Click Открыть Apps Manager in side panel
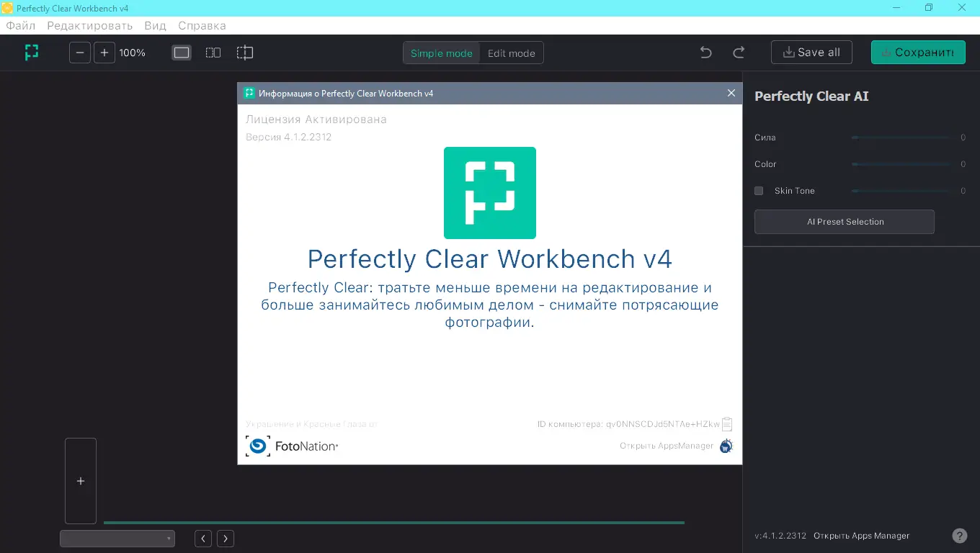 pos(862,536)
